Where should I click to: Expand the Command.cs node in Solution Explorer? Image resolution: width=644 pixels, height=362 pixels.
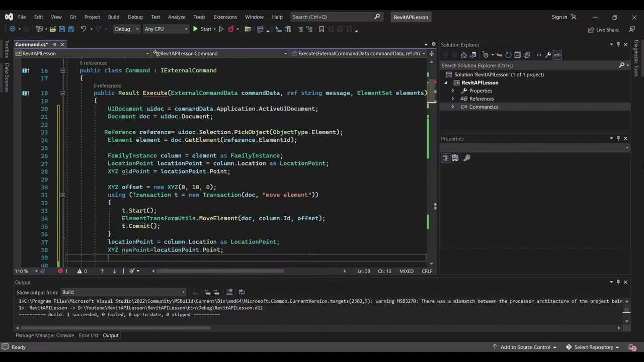point(453,107)
